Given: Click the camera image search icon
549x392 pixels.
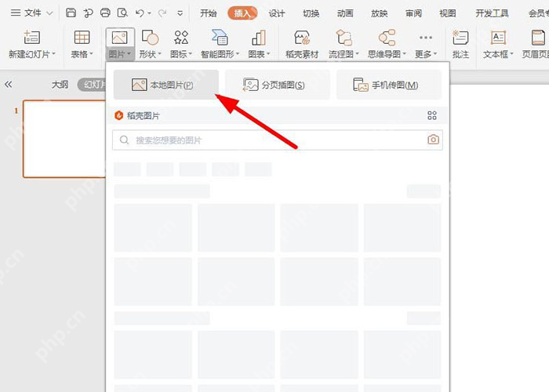Looking at the screenshot, I should click(x=433, y=140).
